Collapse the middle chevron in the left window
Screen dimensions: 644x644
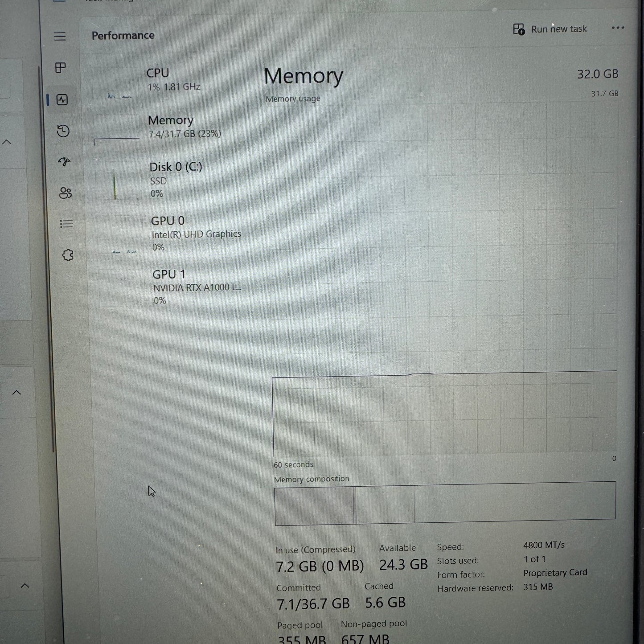(16, 393)
